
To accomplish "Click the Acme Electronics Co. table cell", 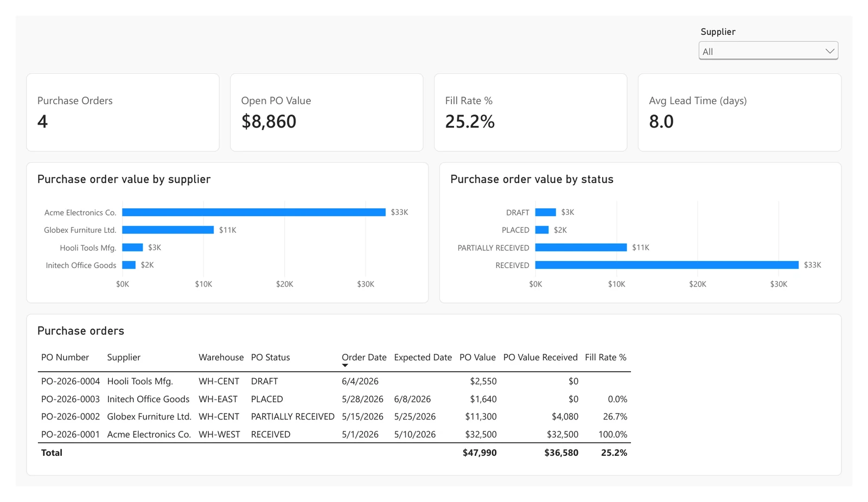I will coord(149,434).
